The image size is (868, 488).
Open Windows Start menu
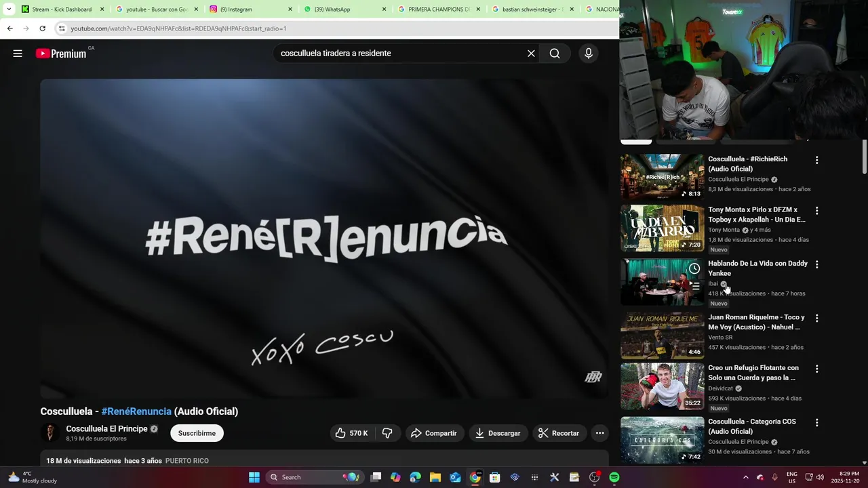[x=254, y=477]
